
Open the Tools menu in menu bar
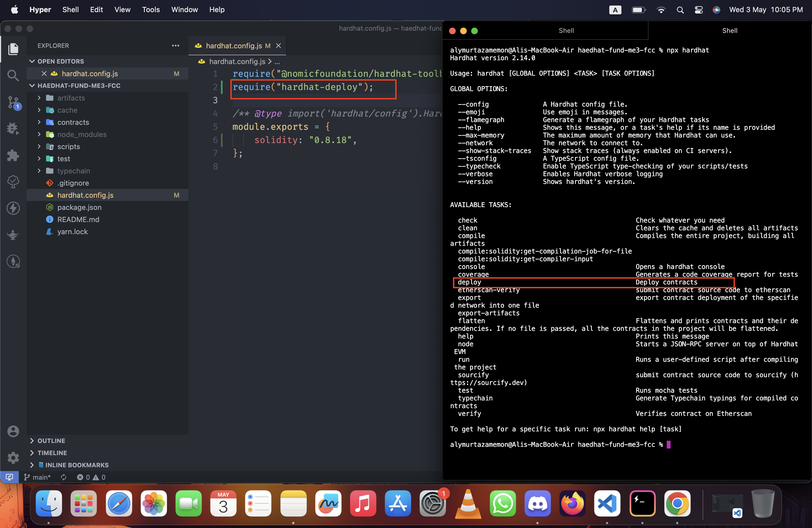[151, 10]
